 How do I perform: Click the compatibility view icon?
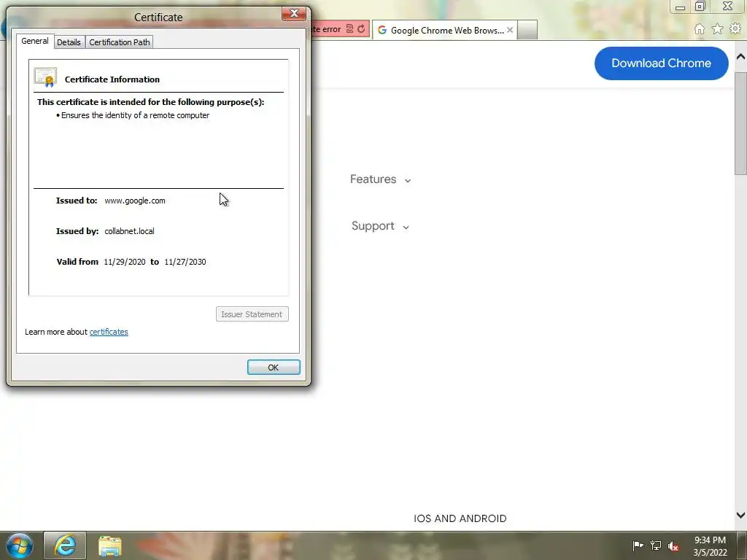point(349,29)
